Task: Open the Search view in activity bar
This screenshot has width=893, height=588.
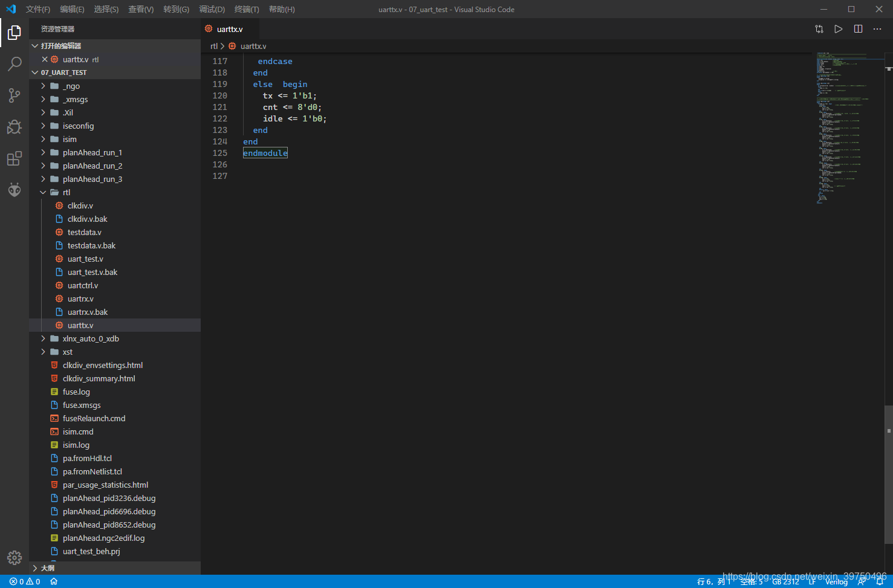Action: click(x=15, y=63)
